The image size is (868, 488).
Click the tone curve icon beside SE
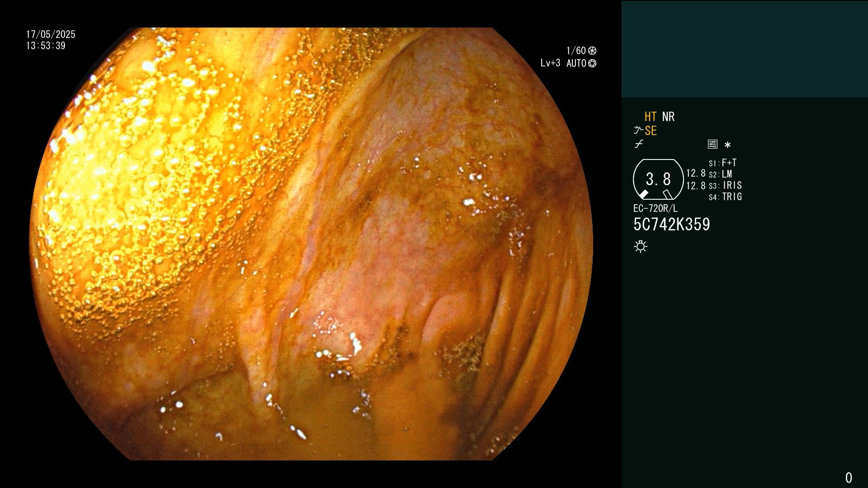click(638, 131)
